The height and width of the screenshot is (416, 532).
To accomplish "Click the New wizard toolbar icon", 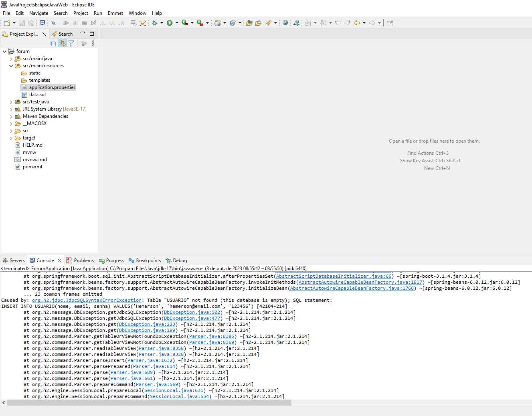I will click(x=7, y=23).
